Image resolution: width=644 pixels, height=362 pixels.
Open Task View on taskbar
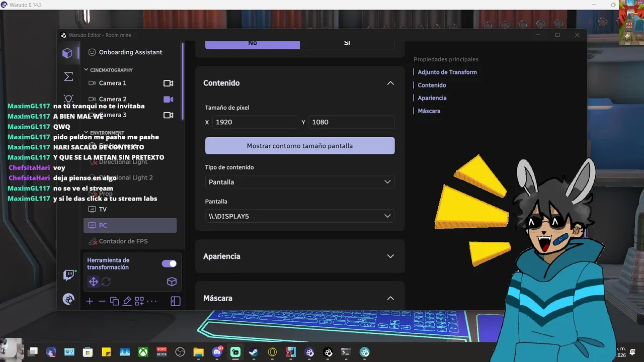33,352
